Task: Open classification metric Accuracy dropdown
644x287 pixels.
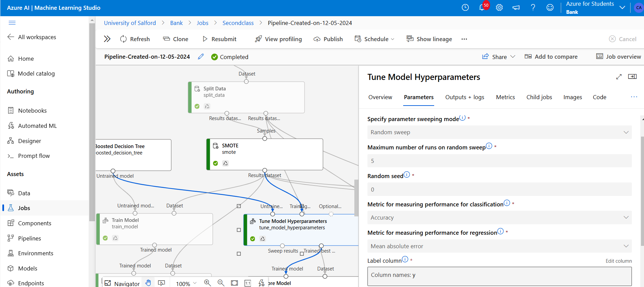Action: (500, 218)
